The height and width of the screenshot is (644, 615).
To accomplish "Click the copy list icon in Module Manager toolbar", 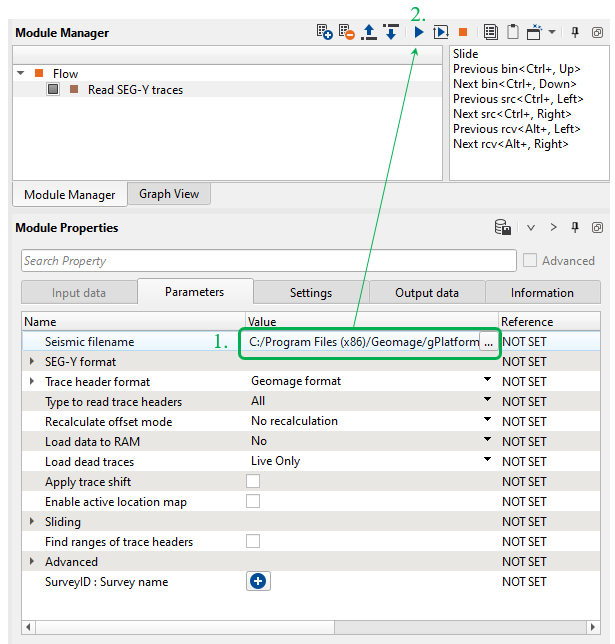I will pyautogui.click(x=490, y=33).
